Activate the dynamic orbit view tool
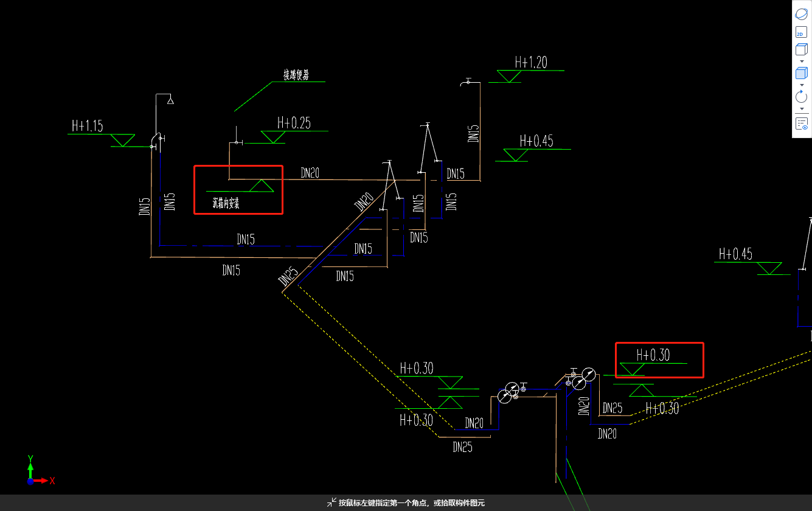 (x=802, y=13)
